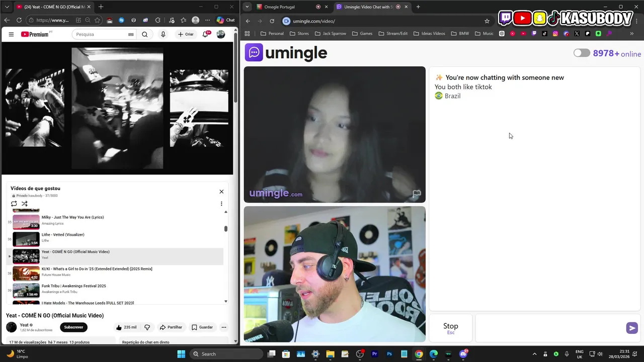Click the Umingle logo
The image size is (644, 362).
tap(286, 52)
